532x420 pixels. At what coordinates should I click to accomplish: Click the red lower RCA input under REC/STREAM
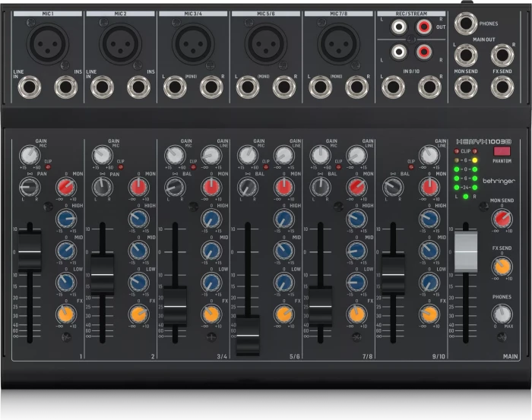[424, 52]
